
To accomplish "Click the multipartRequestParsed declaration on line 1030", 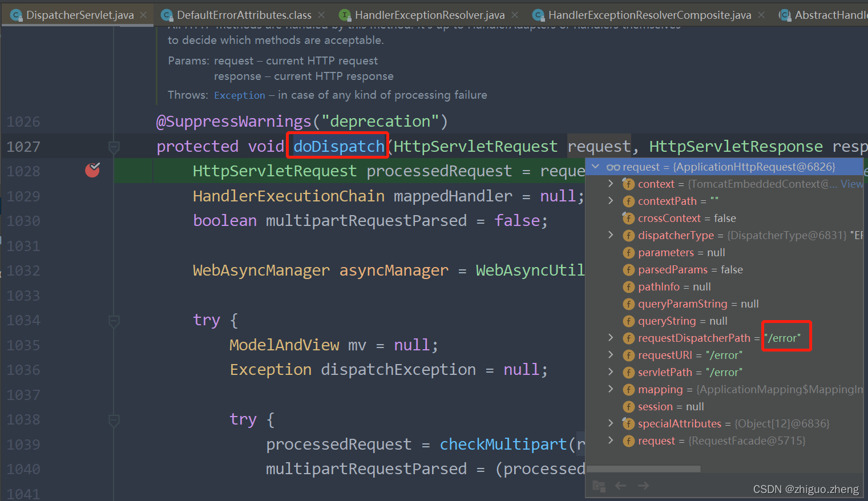I will coord(366,221).
